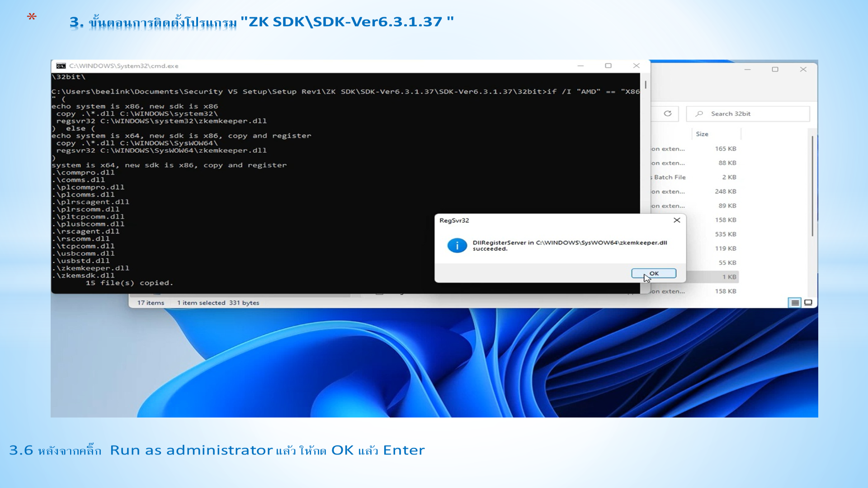The image size is (868, 488).
Task: Close the File Explorer window
Action: (803, 70)
